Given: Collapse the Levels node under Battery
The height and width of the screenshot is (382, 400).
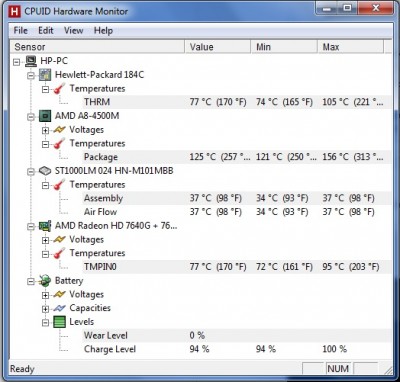Looking at the screenshot, I should (45, 322).
